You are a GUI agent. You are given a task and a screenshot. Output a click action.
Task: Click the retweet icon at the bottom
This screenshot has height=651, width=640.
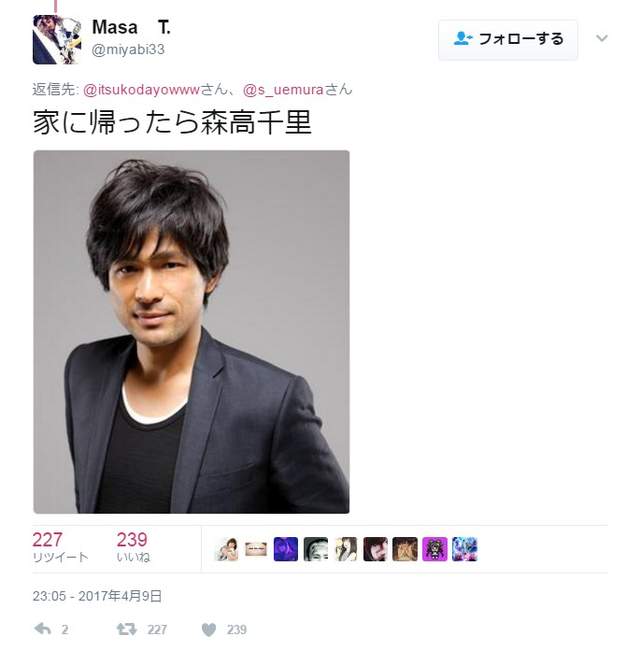click(127, 629)
